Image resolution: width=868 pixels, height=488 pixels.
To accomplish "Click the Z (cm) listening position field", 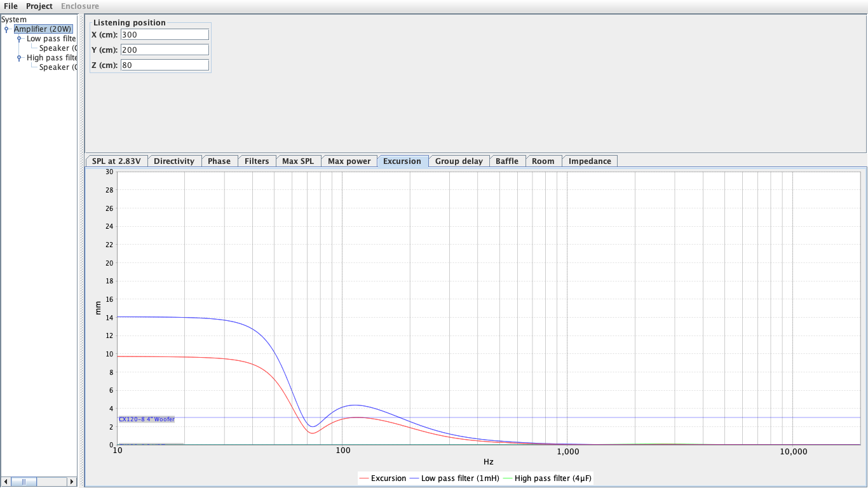I will (x=165, y=65).
